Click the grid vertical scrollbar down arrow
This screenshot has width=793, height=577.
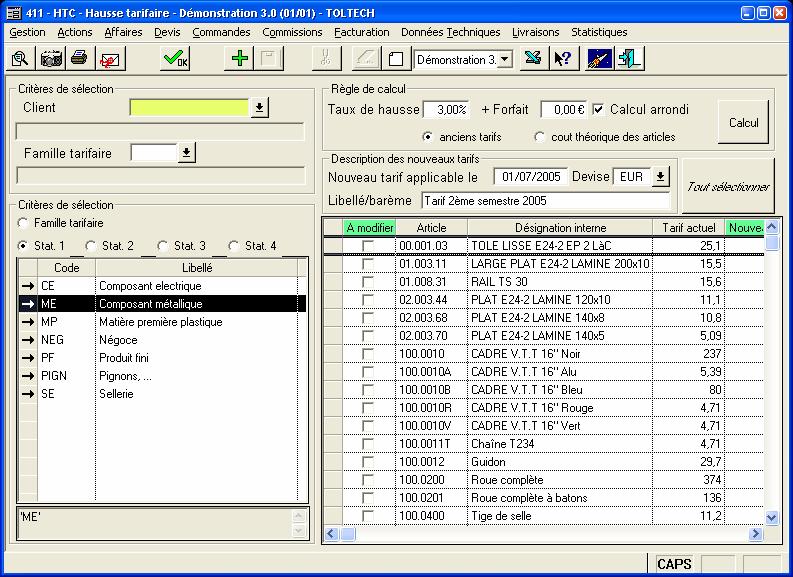(771, 517)
